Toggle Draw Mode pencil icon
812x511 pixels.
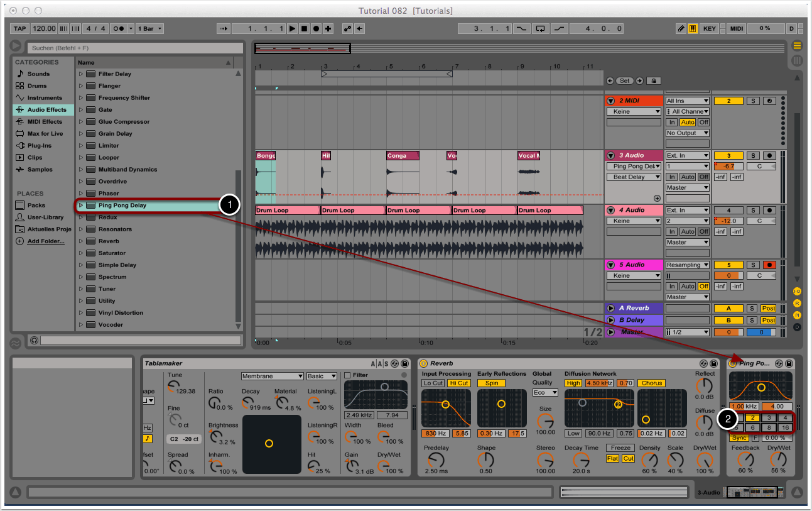(x=681, y=29)
